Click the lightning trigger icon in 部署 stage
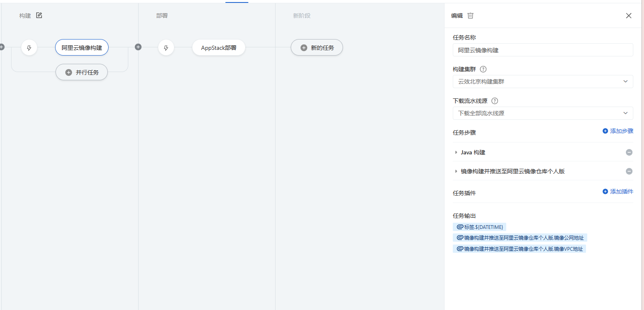The width and height of the screenshot is (644, 310). click(x=166, y=48)
